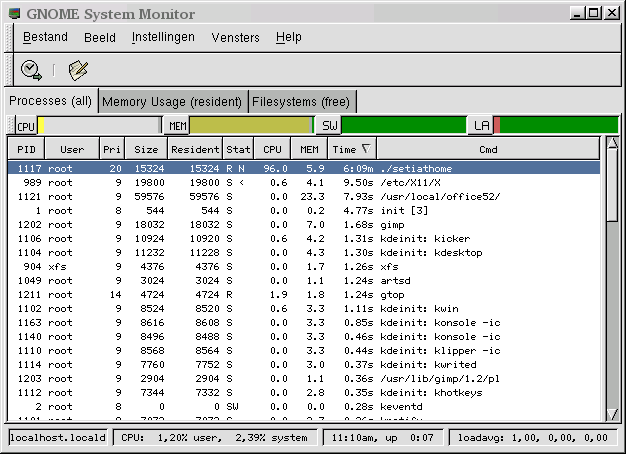
Task: Click the LA load average bar
Action: 556,125
